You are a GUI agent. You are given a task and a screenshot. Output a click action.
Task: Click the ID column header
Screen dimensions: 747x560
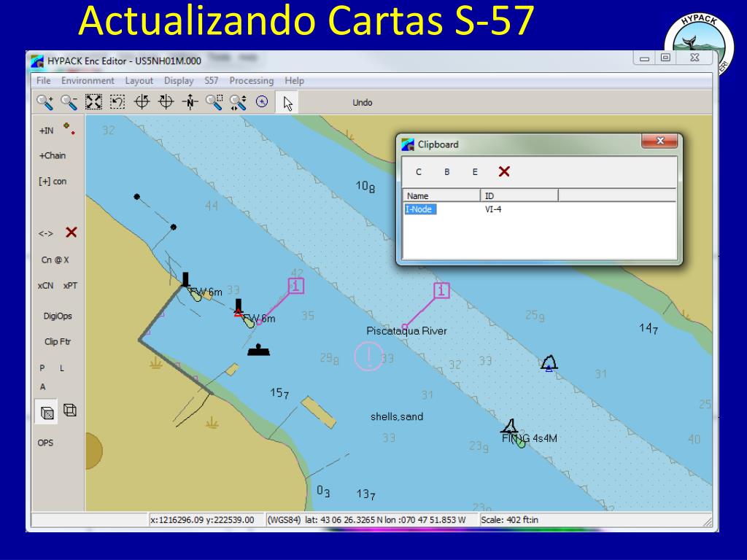(x=519, y=195)
